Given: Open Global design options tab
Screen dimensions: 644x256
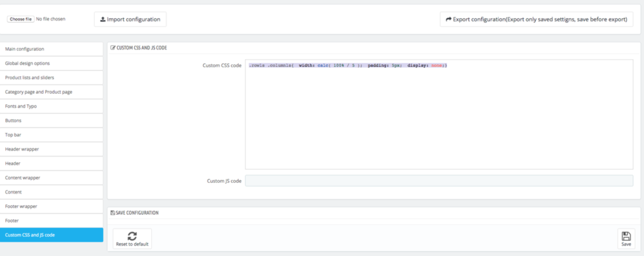Looking at the screenshot, I should click(52, 63).
